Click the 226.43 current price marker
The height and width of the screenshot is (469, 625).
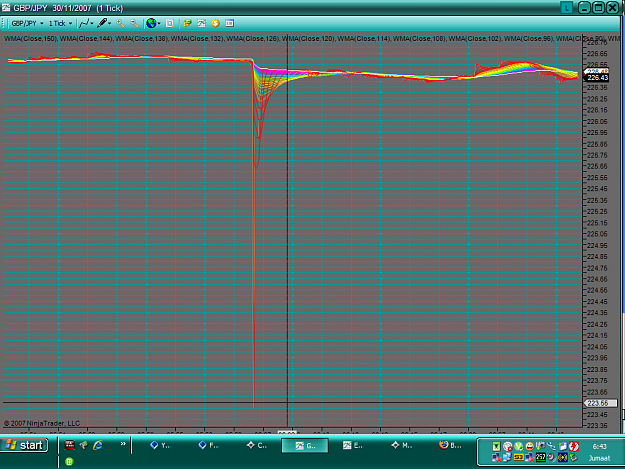click(x=597, y=78)
